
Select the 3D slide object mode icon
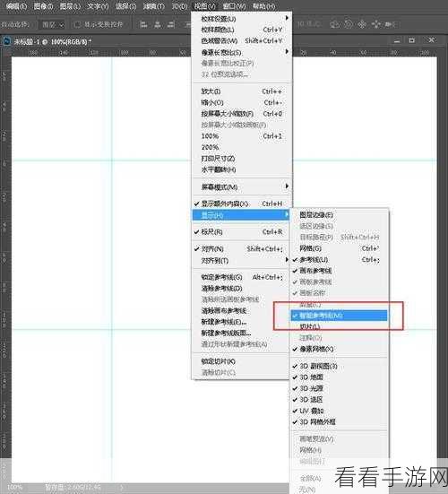(x=376, y=24)
